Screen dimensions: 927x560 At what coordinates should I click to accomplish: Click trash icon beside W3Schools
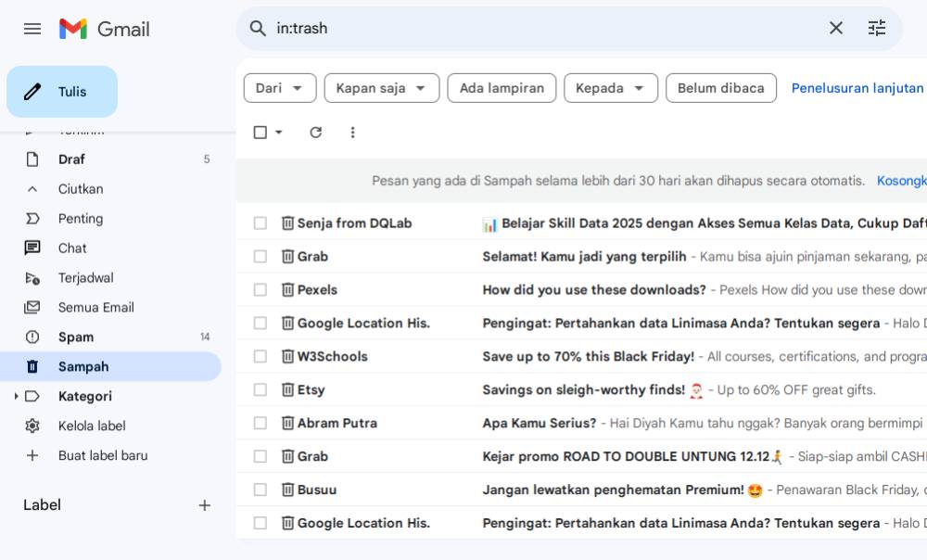(288, 357)
